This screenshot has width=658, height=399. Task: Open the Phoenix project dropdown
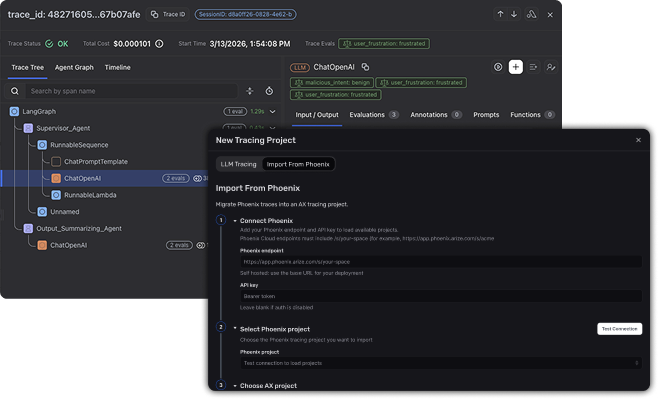[x=441, y=363]
